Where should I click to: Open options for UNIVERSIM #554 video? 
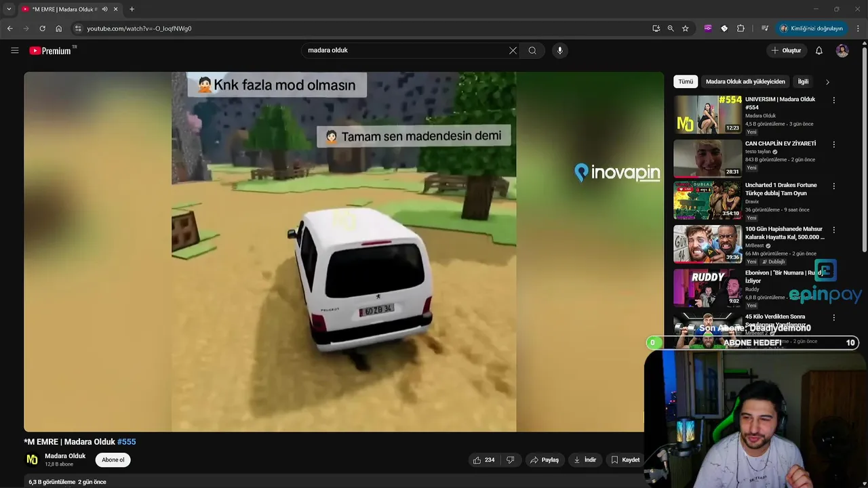point(833,100)
